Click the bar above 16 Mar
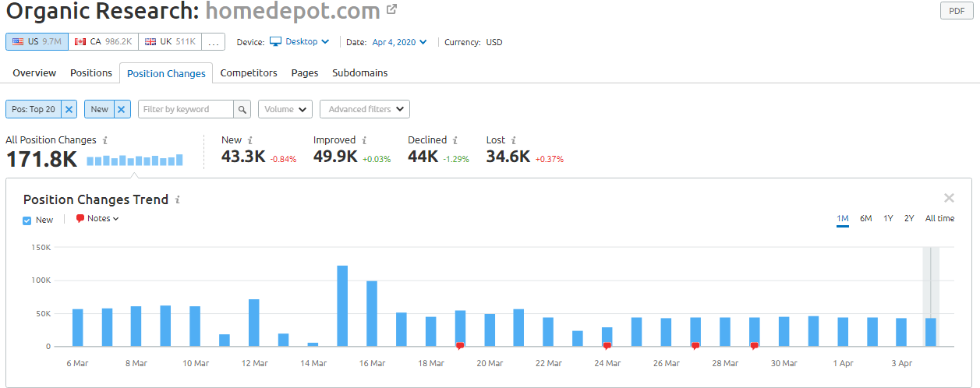Viewport: 980px width, 388px height. [x=372, y=313]
